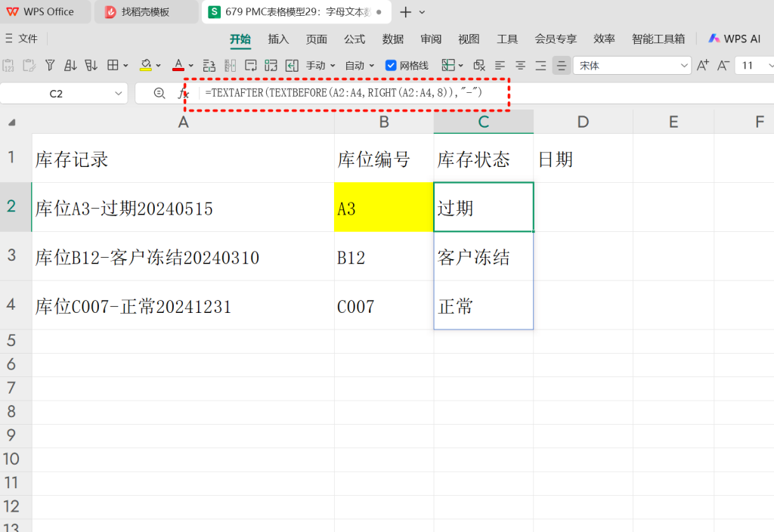Open the 审阅 ribbon tab
The width and height of the screenshot is (774, 532).
coord(431,39)
